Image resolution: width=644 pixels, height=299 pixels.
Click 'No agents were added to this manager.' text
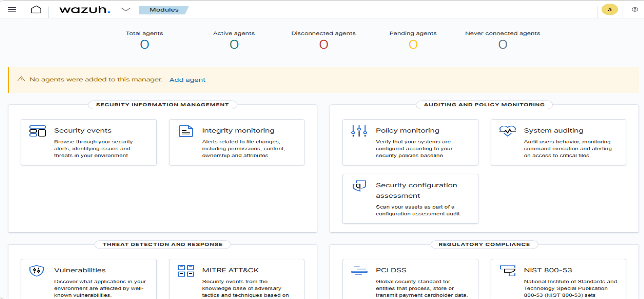click(96, 80)
